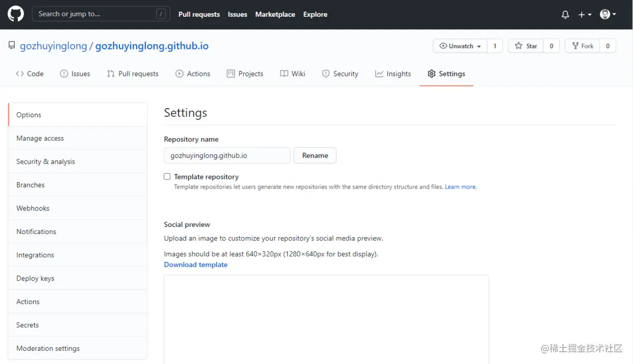Enable the Template repository checkbox
This screenshot has height=364, width=633.
click(x=167, y=176)
